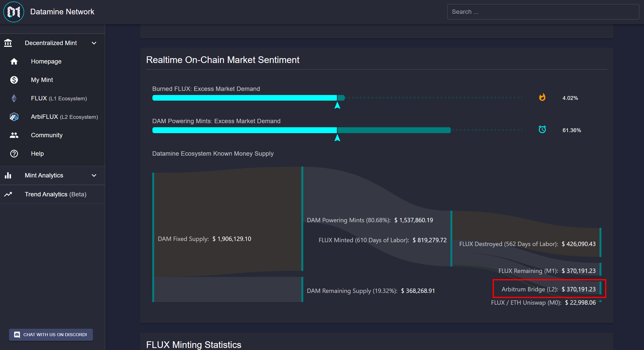Viewport: 644px width, 350px height.
Task: Click the DAM Remaining Supply Sankey block
Action: [228, 289]
